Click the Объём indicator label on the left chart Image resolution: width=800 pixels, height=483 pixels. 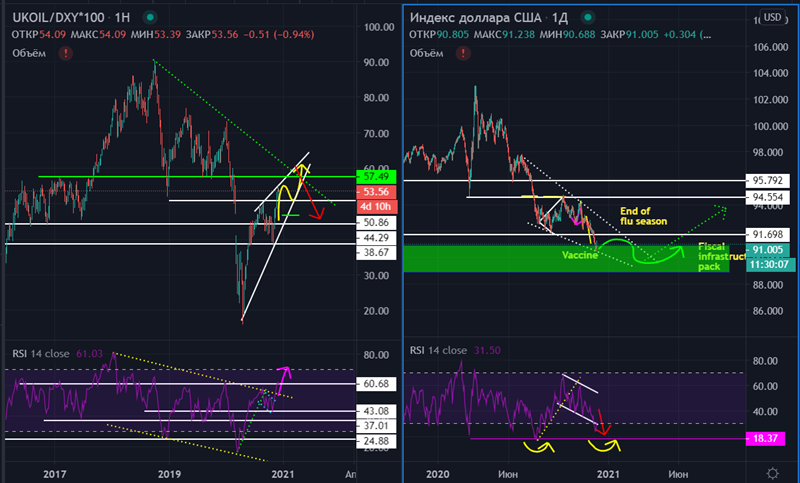pos(27,53)
